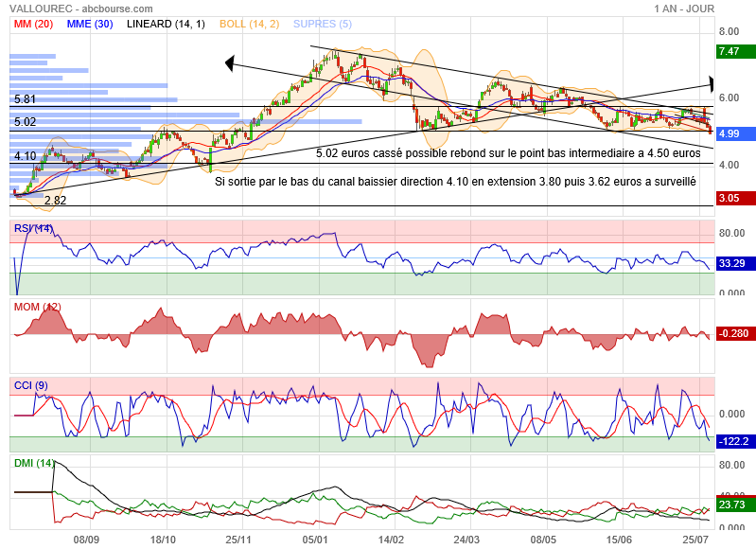Click the VALLOUREC - abcbourse.com title
This screenshot has width=756, height=549.
click(x=70, y=9)
